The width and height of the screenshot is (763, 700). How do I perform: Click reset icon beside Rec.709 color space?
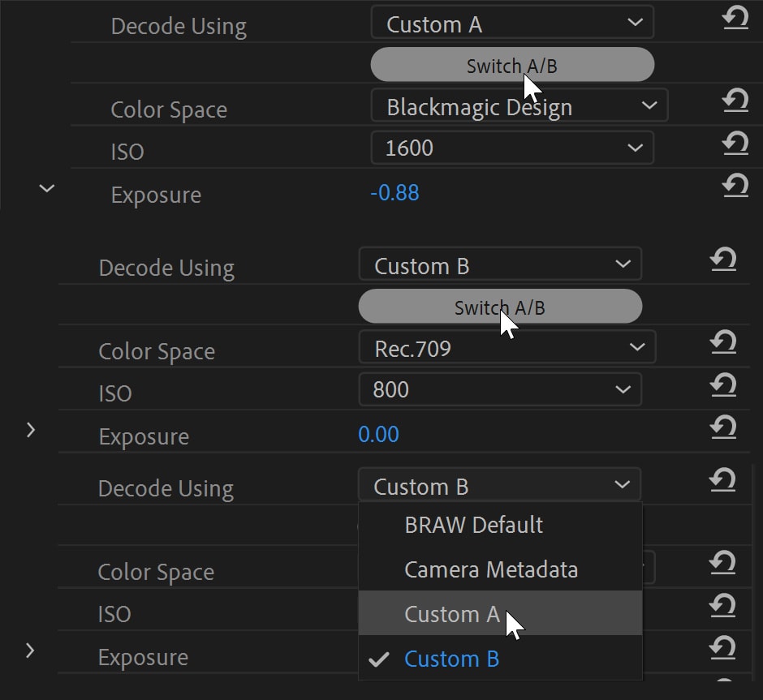click(722, 343)
